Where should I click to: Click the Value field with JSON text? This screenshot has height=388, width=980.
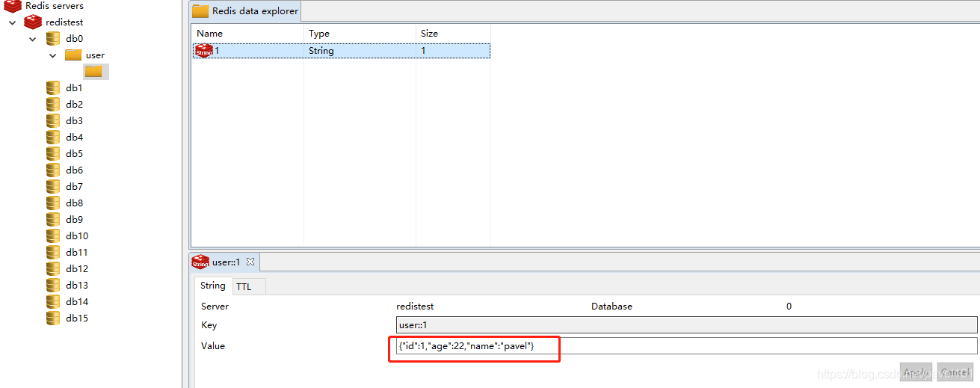686,345
